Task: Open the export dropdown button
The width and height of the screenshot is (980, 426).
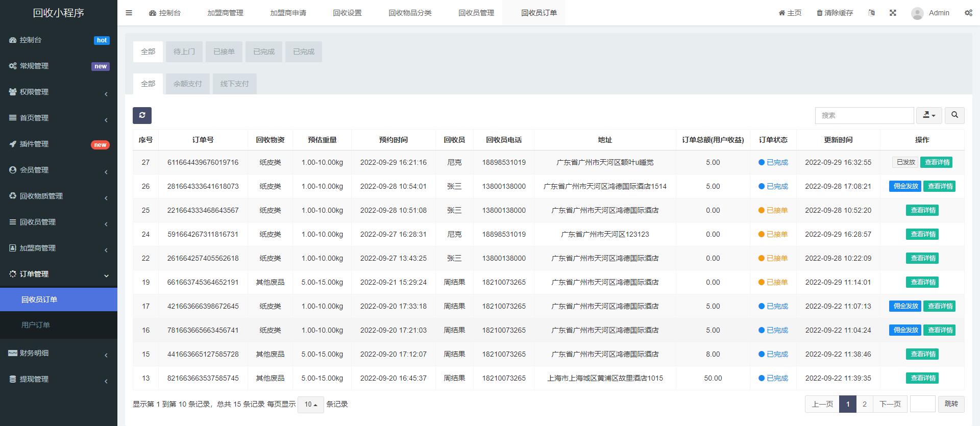Action: coord(929,115)
